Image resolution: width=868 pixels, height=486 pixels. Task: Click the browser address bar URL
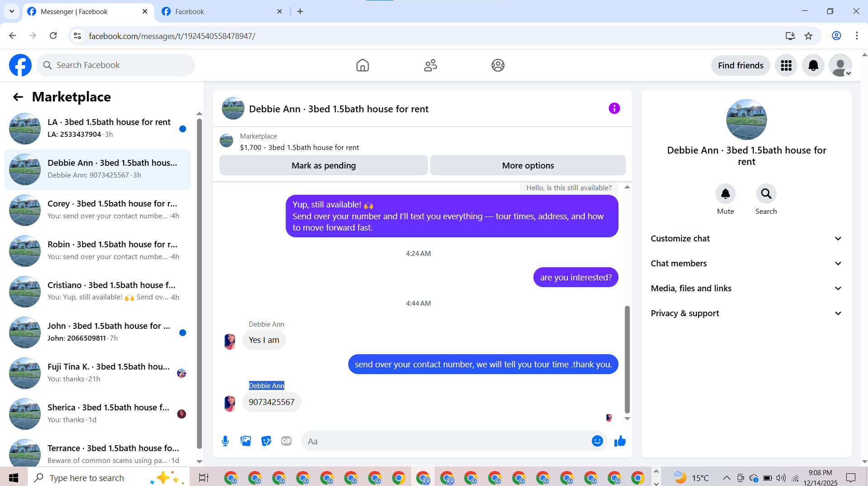pos(172,36)
